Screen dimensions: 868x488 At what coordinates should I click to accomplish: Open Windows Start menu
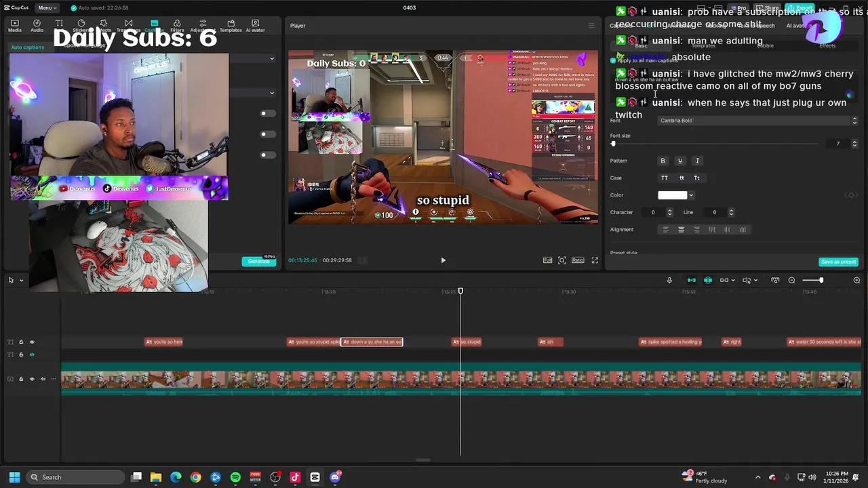pyautogui.click(x=14, y=477)
